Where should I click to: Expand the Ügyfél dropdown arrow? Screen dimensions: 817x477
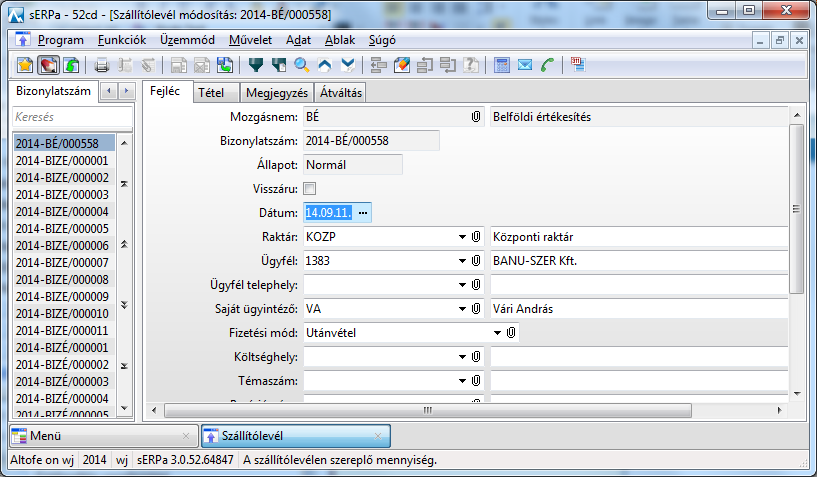coord(462,261)
